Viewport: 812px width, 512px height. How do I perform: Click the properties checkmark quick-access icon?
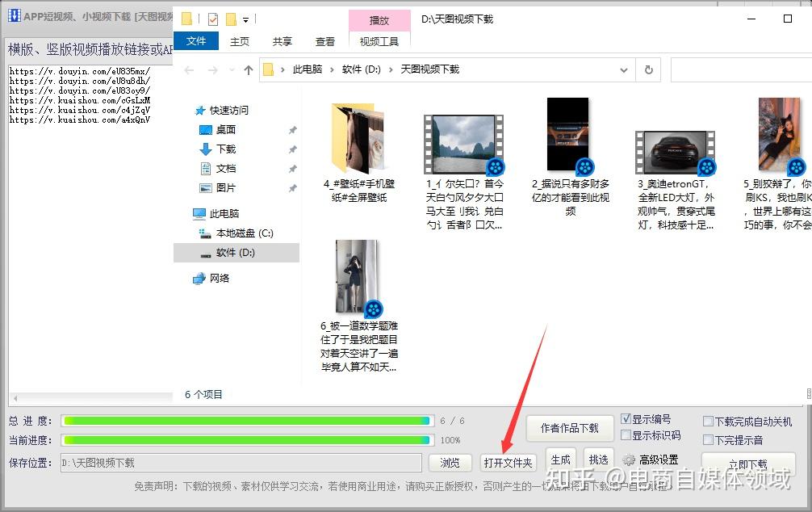213,19
